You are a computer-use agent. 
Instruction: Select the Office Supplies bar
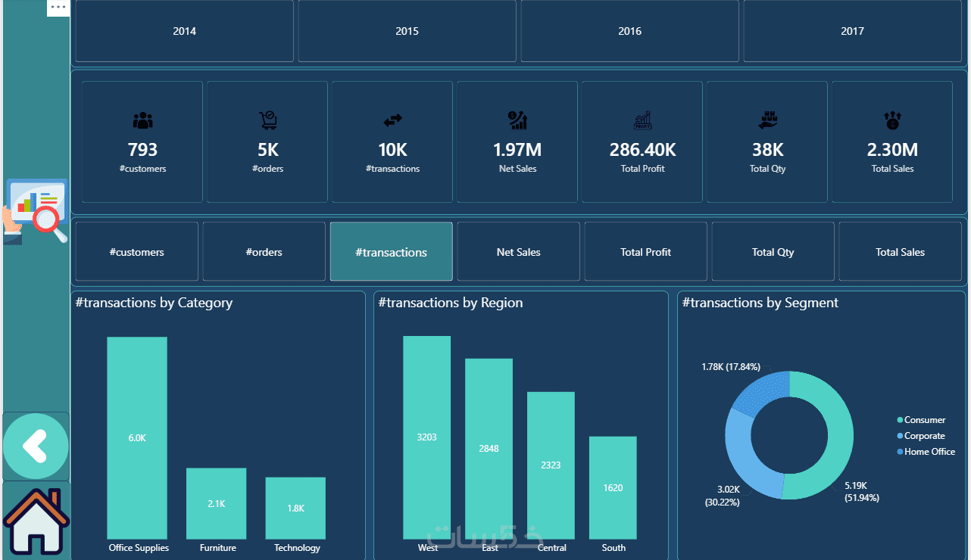tap(137, 437)
